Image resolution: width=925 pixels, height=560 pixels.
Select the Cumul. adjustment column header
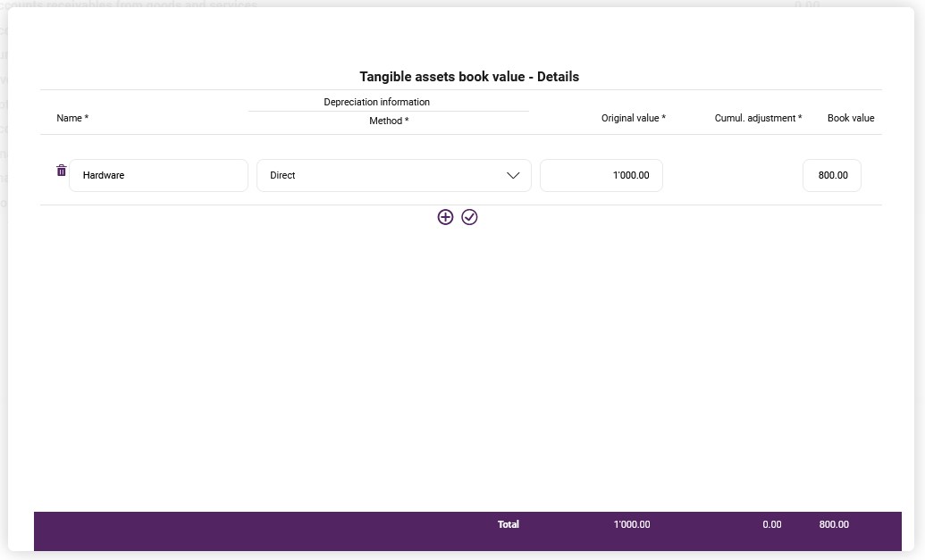click(x=758, y=118)
